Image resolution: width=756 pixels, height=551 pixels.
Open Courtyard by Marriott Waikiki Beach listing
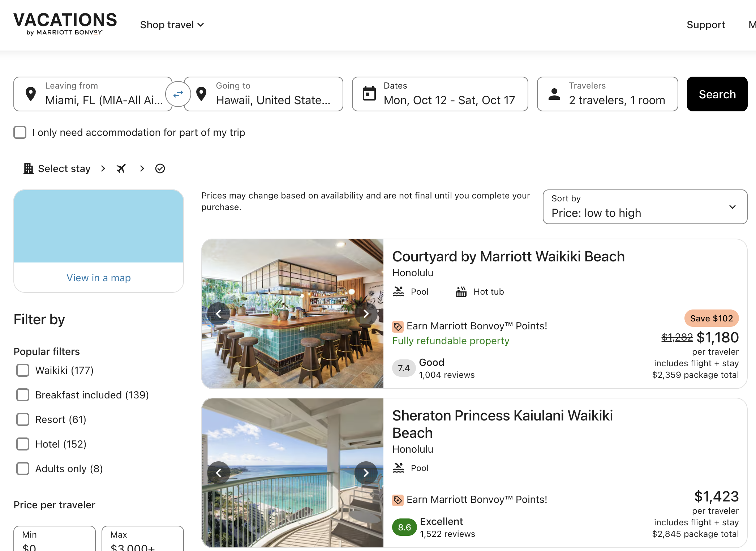(x=508, y=257)
